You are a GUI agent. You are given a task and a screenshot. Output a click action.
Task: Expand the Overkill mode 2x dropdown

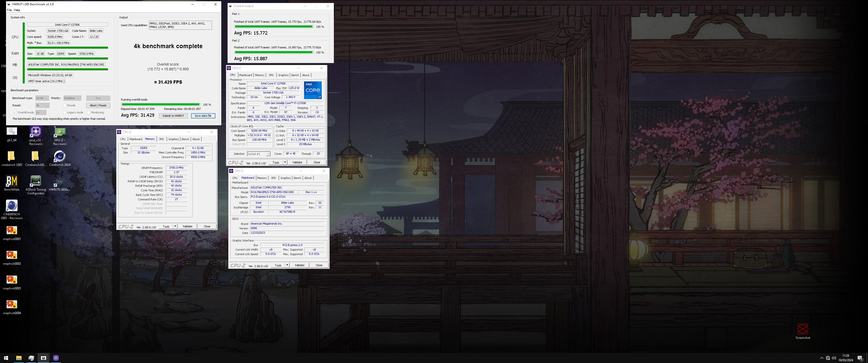[41, 112]
